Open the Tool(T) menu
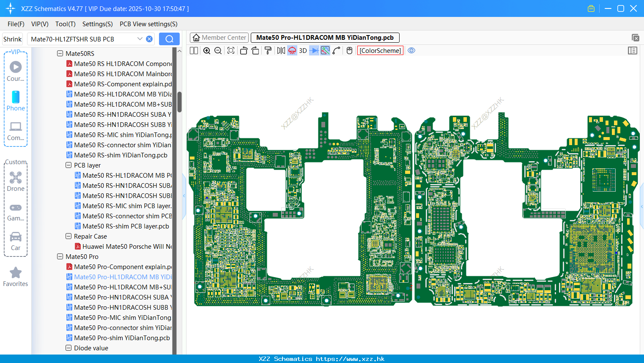This screenshot has height=363, width=644. [x=66, y=24]
